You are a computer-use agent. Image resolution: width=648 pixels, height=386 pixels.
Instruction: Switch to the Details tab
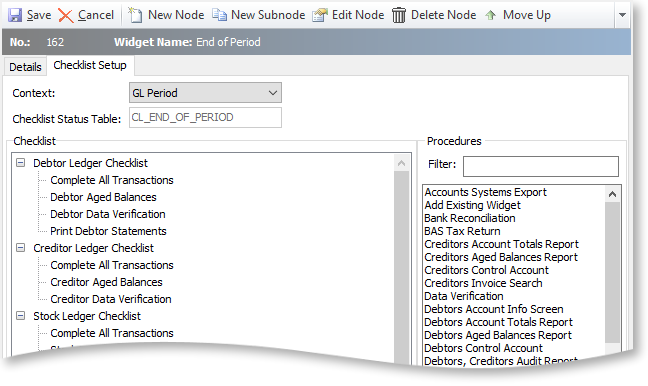[25, 67]
